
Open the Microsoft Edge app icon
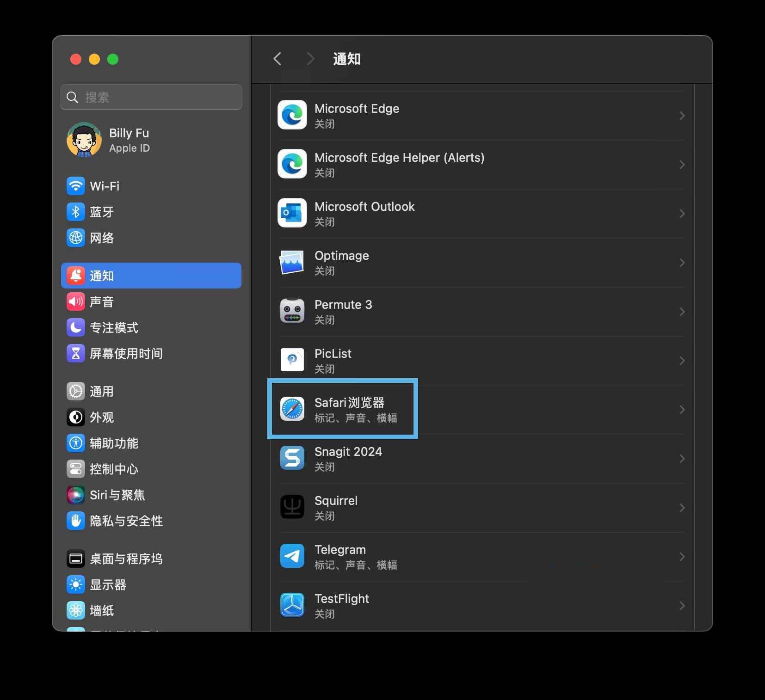pyautogui.click(x=292, y=115)
